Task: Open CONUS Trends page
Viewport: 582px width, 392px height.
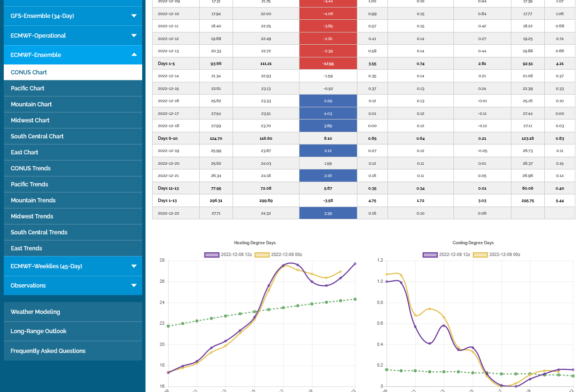Action: [31, 168]
